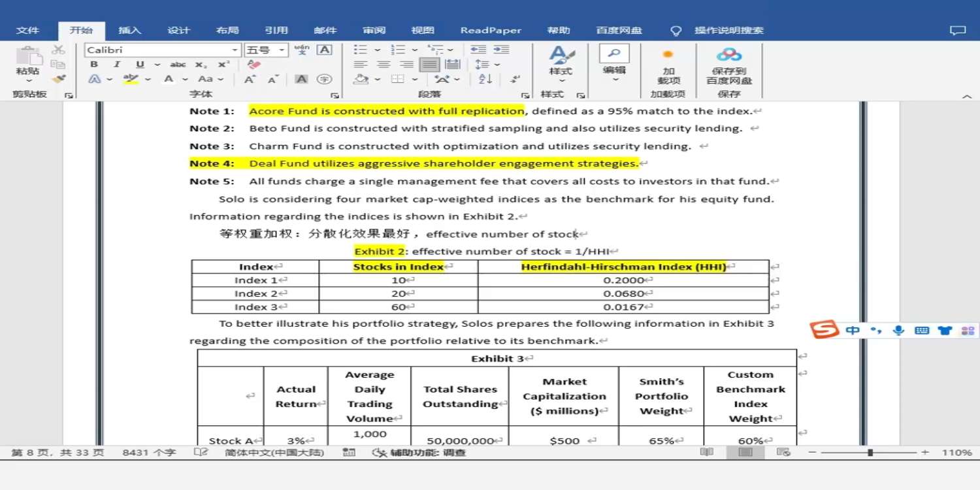Open the Calibri font name dropdown
The height and width of the screenshot is (490, 980).
point(235,50)
